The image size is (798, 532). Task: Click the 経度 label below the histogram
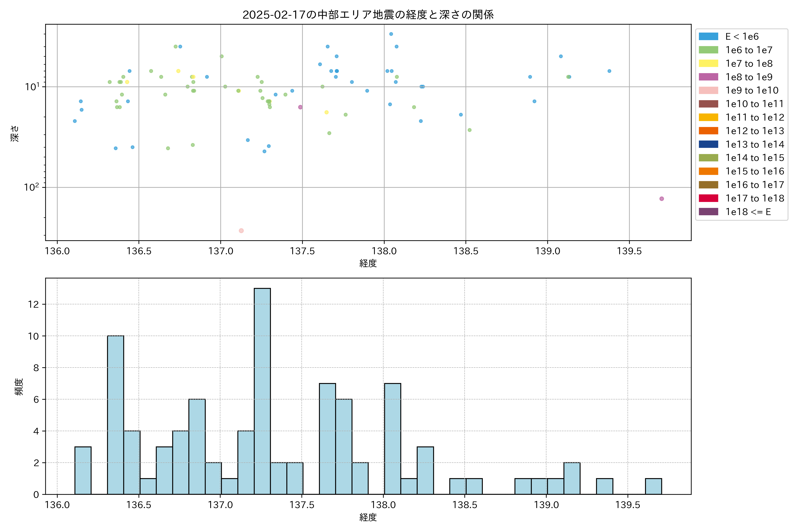click(368, 517)
